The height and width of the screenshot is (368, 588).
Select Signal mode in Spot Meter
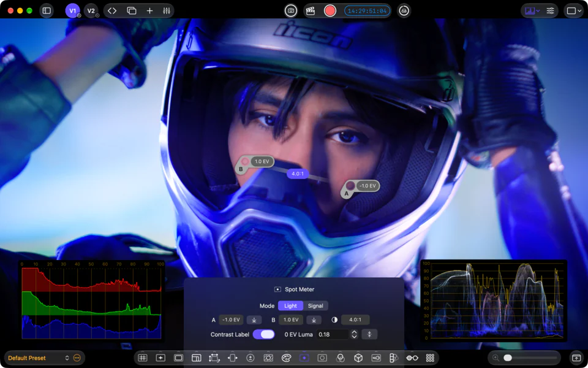click(x=315, y=305)
